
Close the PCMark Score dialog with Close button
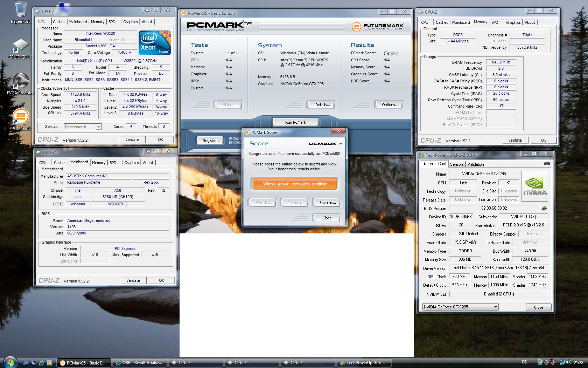[x=327, y=218]
